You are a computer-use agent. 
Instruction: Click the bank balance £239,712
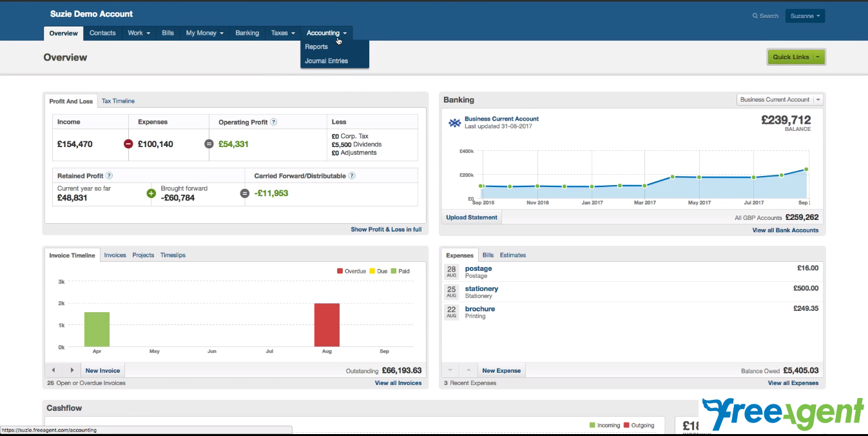pos(786,119)
